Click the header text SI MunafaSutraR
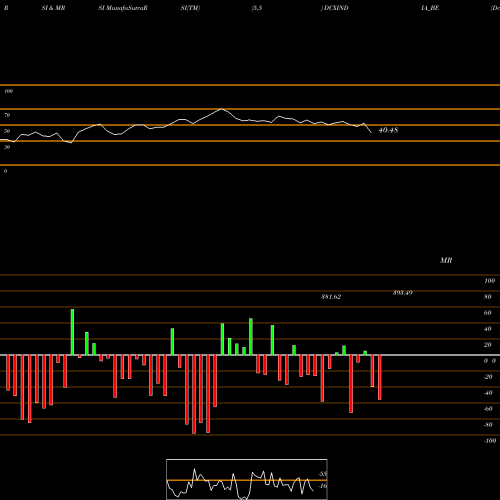The image size is (500, 500). [123, 8]
